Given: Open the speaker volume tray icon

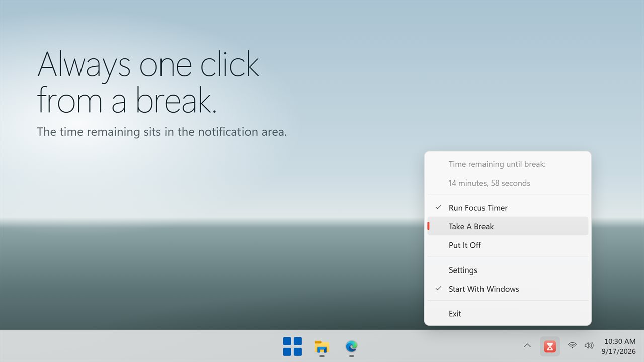Looking at the screenshot, I should [589, 346].
